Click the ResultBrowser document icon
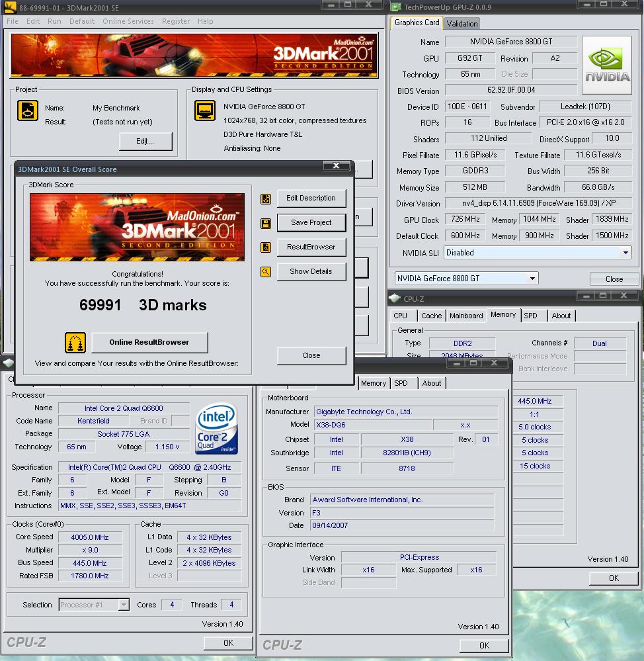The width and height of the screenshot is (644, 661). (x=266, y=247)
